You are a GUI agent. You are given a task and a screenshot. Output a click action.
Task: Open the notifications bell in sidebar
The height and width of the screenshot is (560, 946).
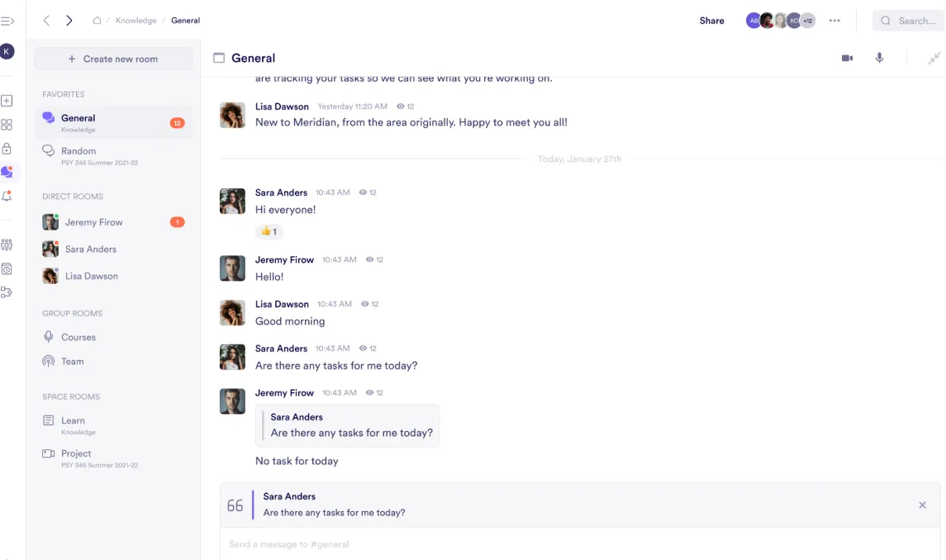(x=7, y=196)
